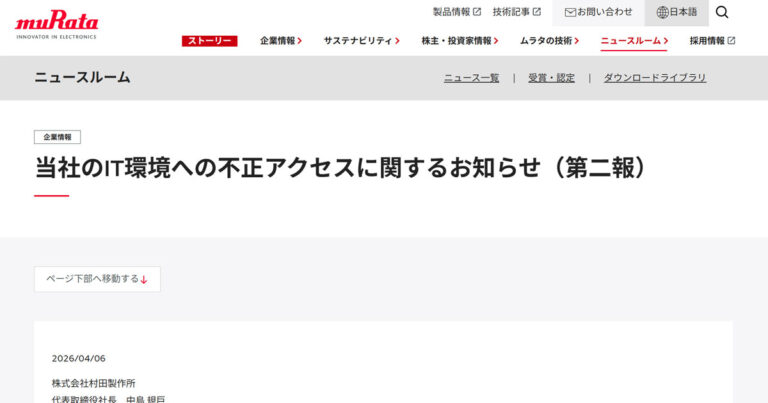Open the ダウンロードライブラリ link
Screen dimensions: 768x403
point(655,78)
